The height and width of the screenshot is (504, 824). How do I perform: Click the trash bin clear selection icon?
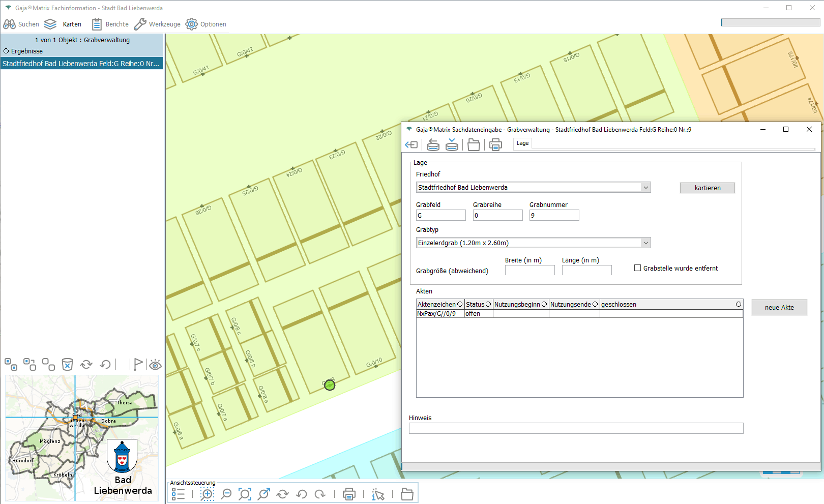point(67,364)
